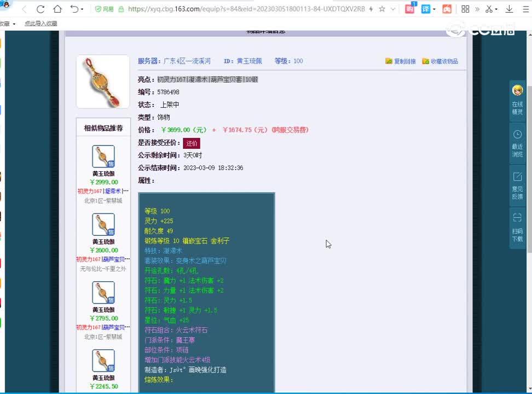This screenshot has width=532, height=394.
Task: Expand the address bar suggestions chevron
Action: click(x=392, y=8)
